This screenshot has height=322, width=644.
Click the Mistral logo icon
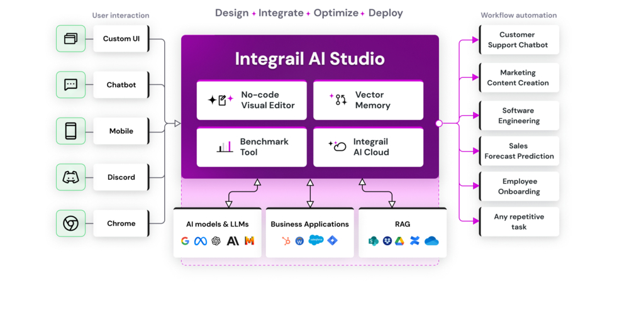(x=249, y=241)
